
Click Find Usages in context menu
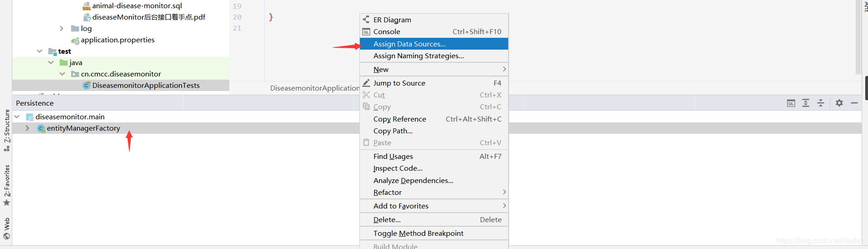(393, 156)
